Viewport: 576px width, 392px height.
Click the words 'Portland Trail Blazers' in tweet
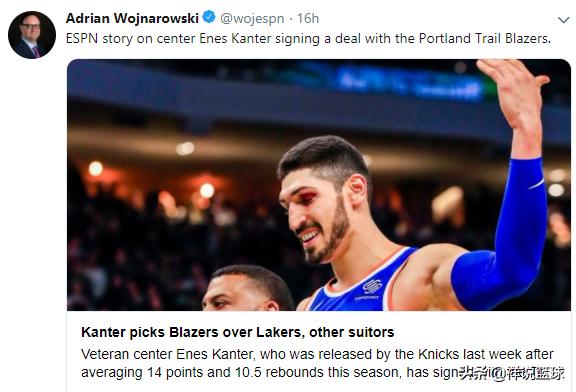click(485, 39)
